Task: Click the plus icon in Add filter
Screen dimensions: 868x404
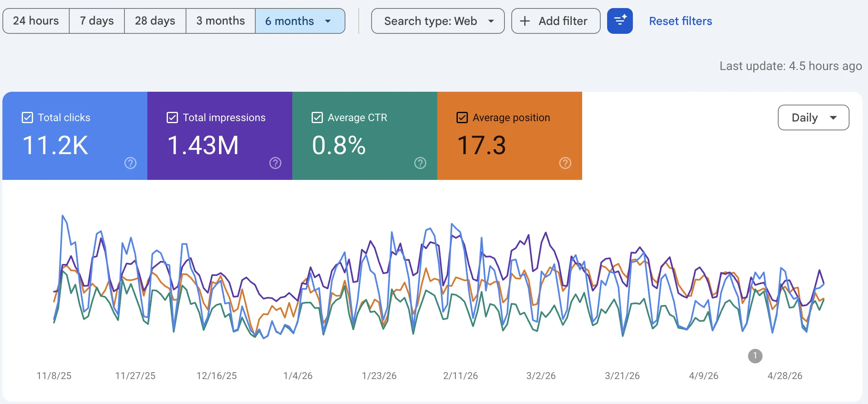Action: click(525, 21)
